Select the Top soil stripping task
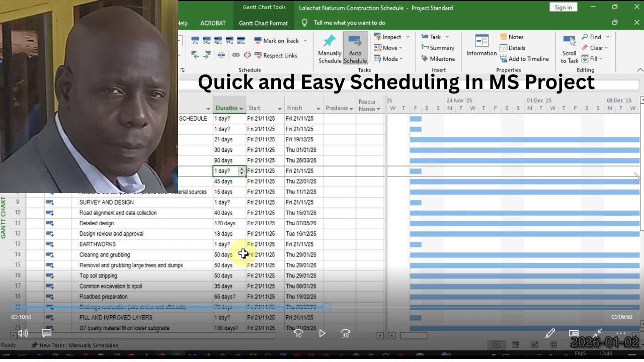 98,276
